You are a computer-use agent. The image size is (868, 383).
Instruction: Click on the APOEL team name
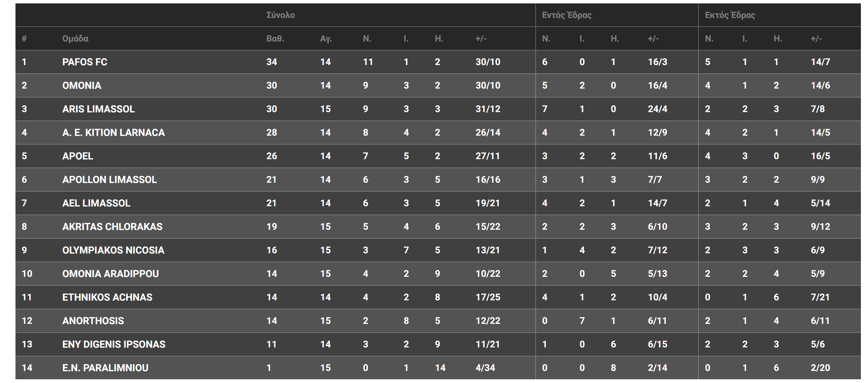coord(77,156)
